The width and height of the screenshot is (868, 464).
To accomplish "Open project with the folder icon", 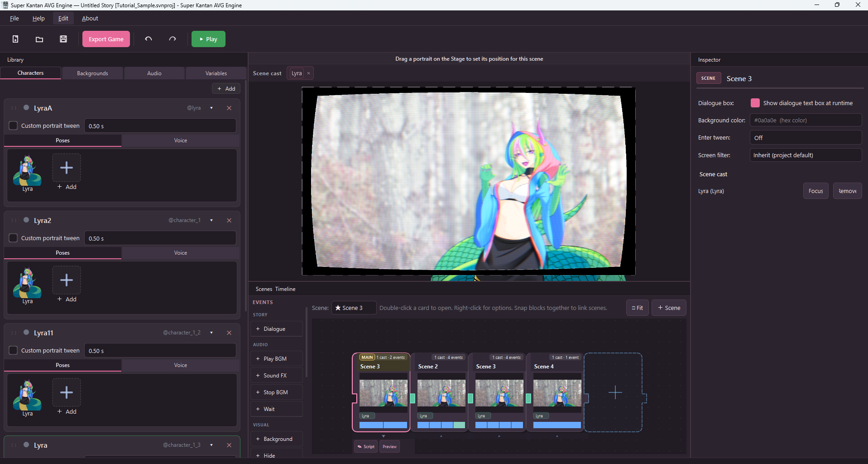I will coord(39,39).
